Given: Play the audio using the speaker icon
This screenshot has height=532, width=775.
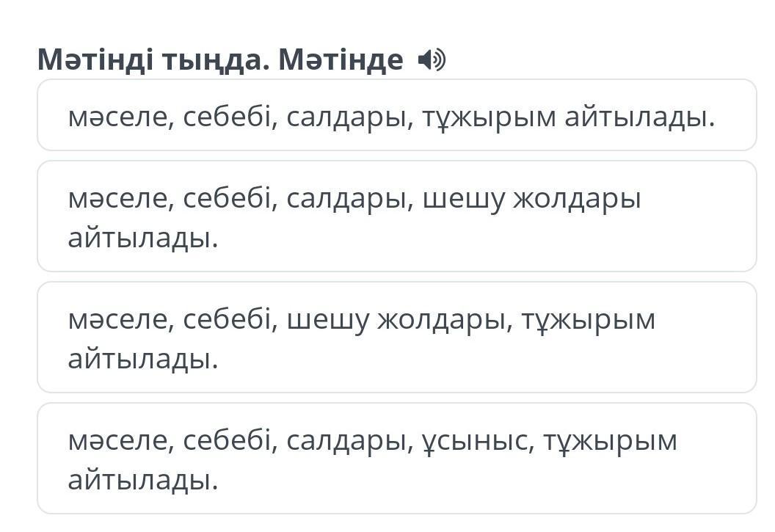Looking at the screenshot, I should 431,59.
